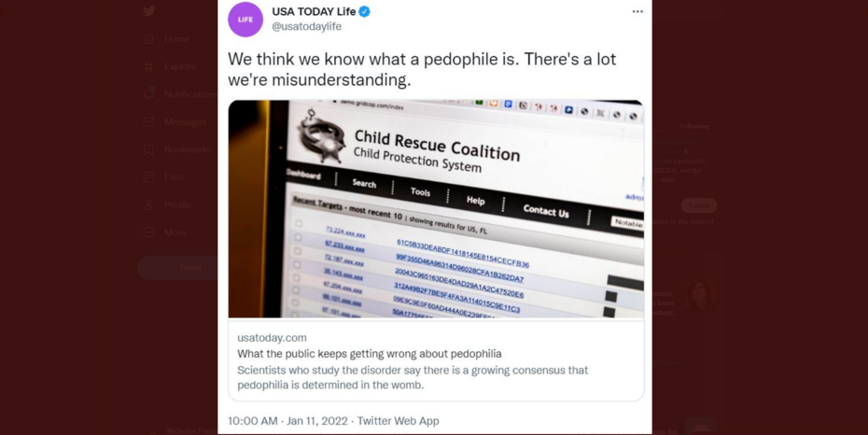
Task: Click the Child Rescue Coalition preview image
Action: point(436,209)
